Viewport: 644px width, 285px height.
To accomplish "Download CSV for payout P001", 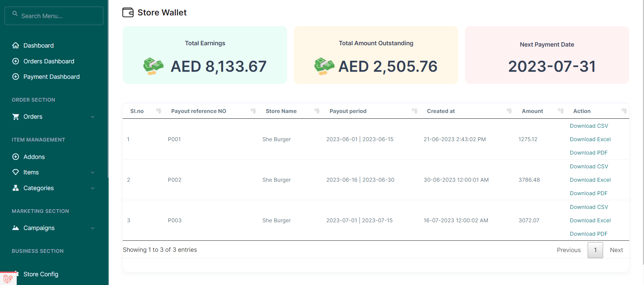I will pyautogui.click(x=589, y=126).
